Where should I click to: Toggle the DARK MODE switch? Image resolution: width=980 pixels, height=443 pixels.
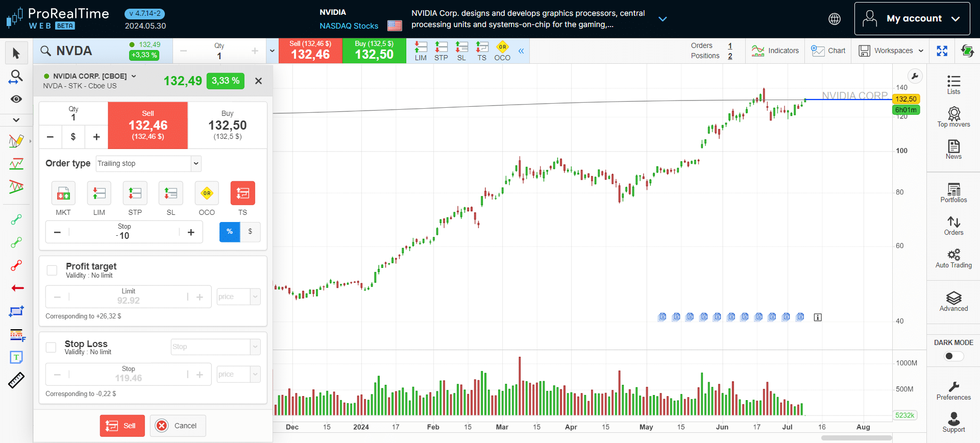[x=953, y=356]
